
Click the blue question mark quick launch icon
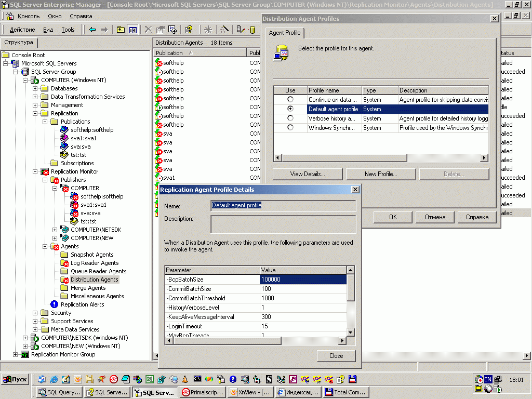(x=233, y=379)
